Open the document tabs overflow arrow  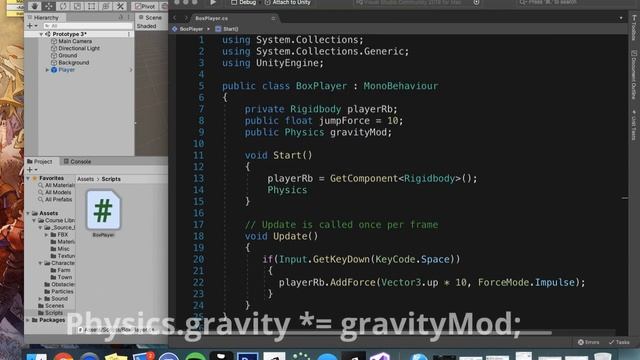click(x=621, y=18)
